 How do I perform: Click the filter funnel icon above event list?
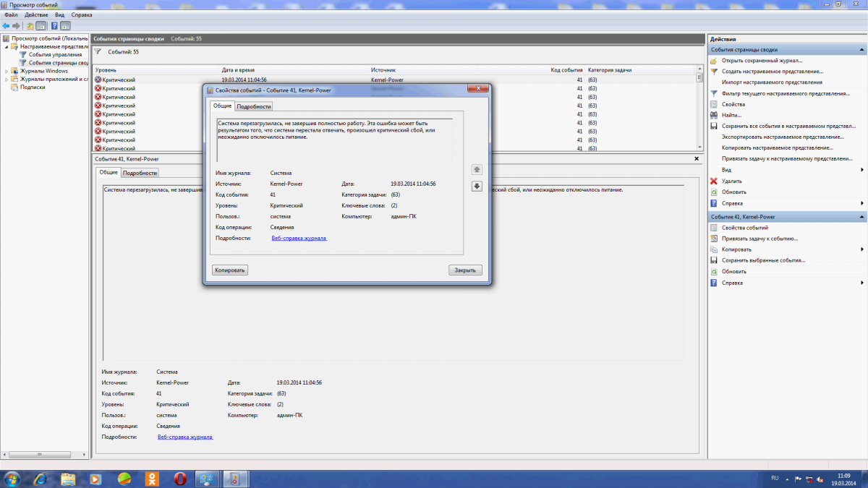[98, 52]
